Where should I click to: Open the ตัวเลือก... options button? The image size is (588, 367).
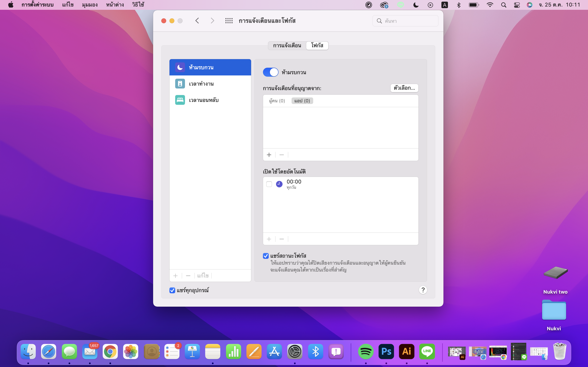pyautogui.click(x=404, y=88)
